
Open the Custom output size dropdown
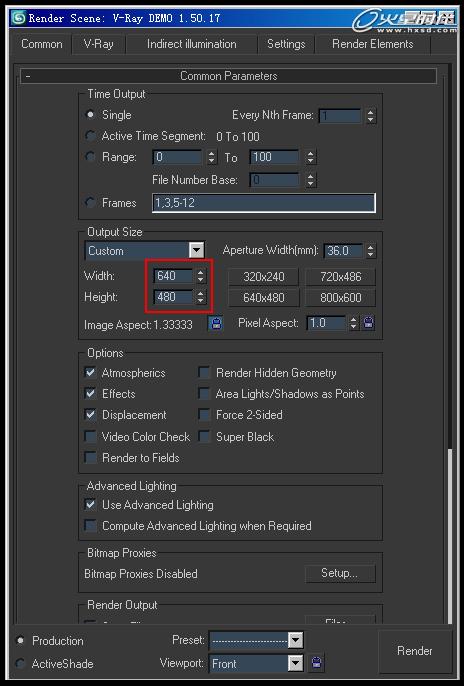point(145,251)
